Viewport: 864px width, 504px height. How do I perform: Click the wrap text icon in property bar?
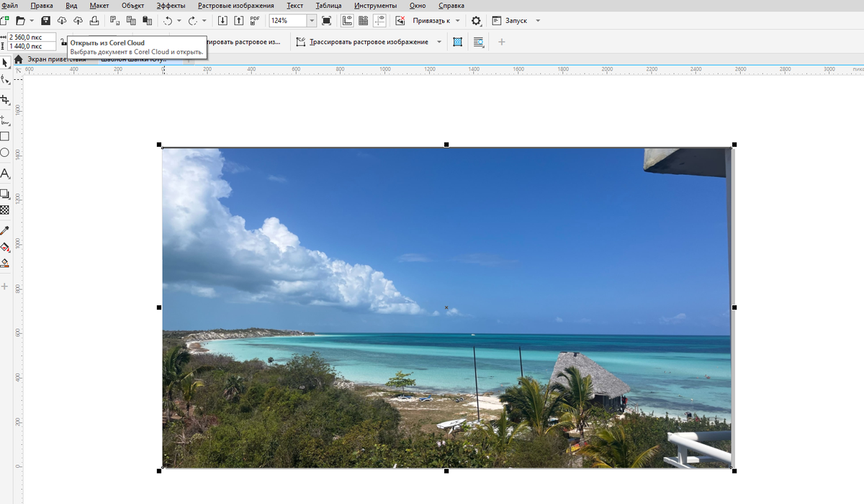[x=479, y=42]
